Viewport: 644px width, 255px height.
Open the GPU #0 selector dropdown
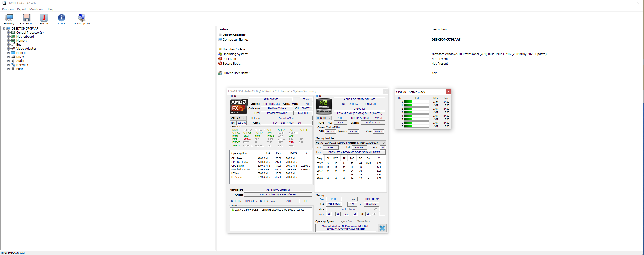pos(324,118)
